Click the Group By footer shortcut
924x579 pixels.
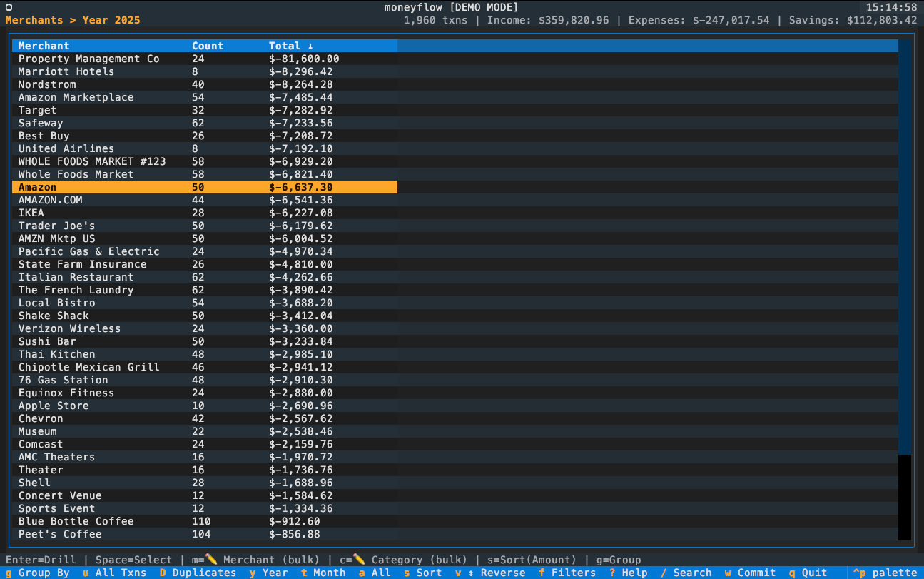point(38,573)
